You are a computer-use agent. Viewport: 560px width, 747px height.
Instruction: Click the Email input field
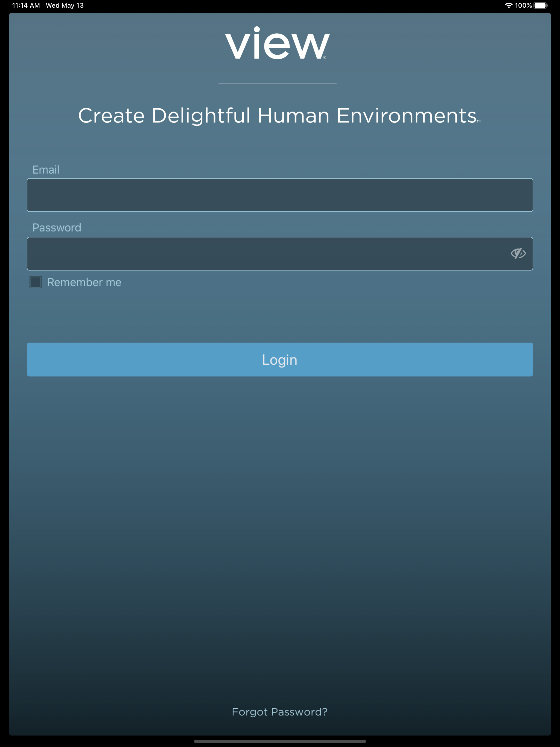[280, 195]
